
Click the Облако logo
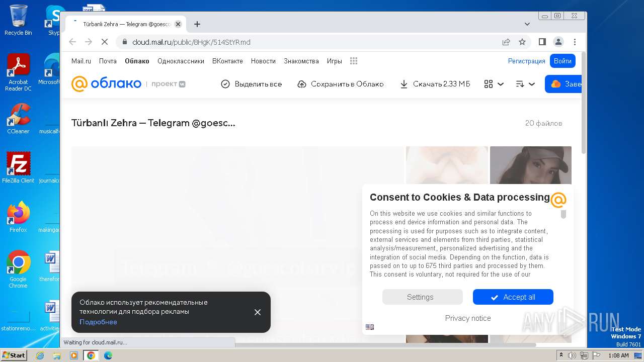pos(106,84)
